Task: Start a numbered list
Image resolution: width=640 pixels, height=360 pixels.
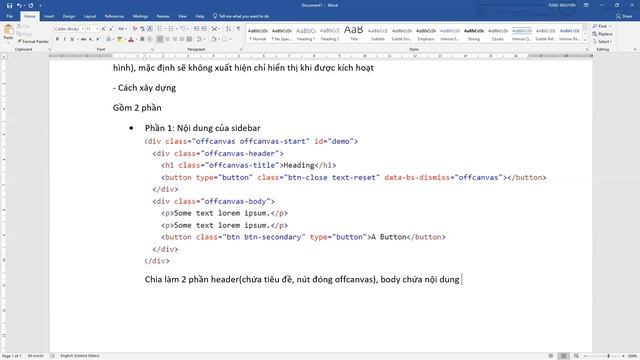Action: point(172,29)
